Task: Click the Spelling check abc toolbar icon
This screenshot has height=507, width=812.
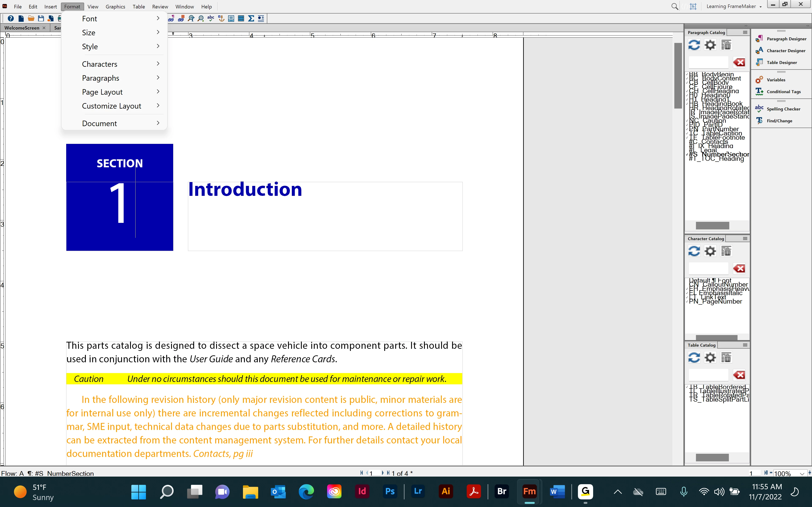Action: pos(211,18)
